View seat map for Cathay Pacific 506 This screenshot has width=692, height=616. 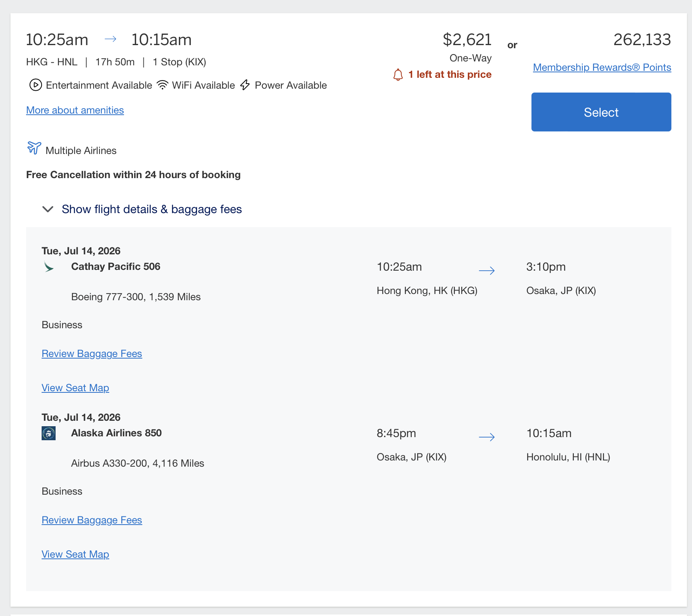[x=75, y=388]
